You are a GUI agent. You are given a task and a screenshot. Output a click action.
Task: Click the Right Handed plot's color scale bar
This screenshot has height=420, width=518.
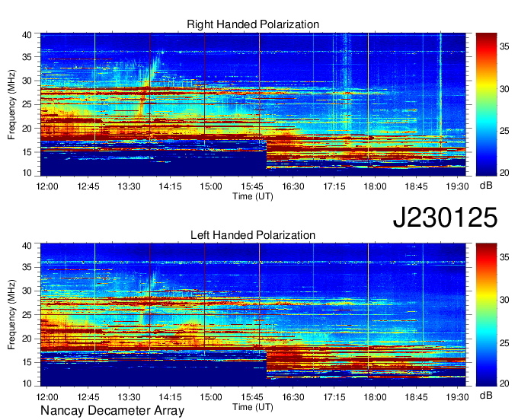486,104
